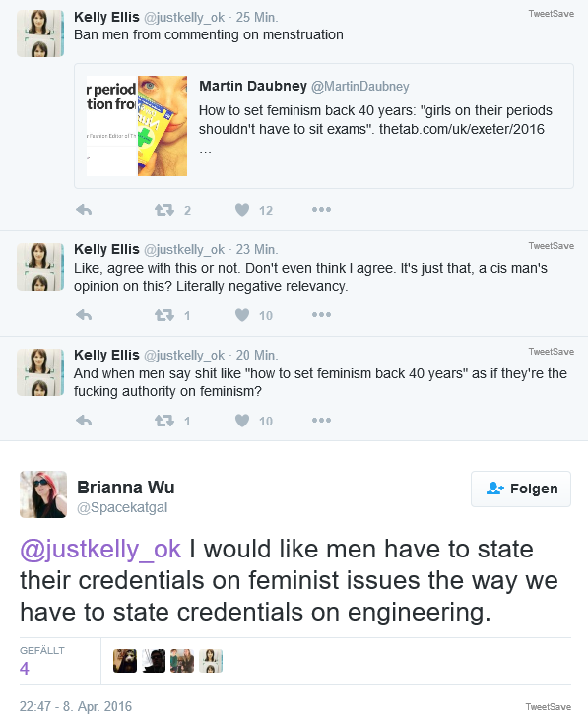Retweet the 'authority on feminism' tweet
This screenshot has height=719, width=588.
164,421
